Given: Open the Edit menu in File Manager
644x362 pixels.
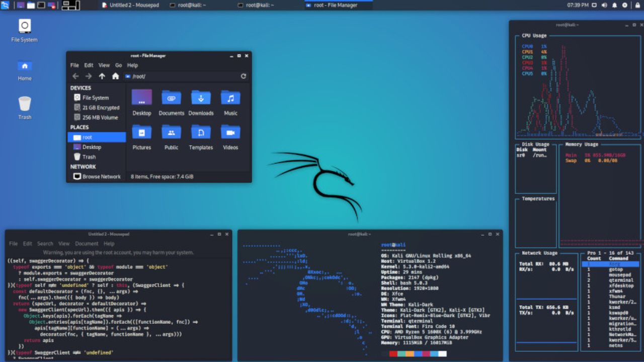Looking at the screenshot, I should point(89,65).
